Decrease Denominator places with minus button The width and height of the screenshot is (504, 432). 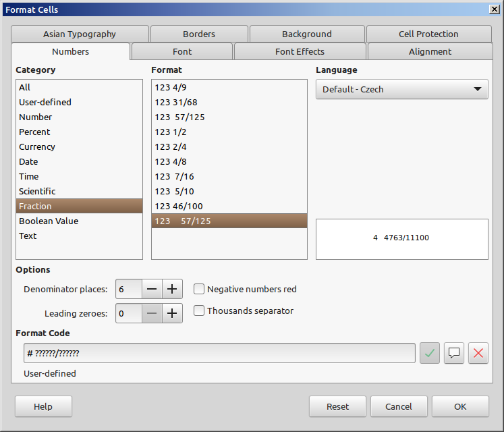tap(152, 289)
